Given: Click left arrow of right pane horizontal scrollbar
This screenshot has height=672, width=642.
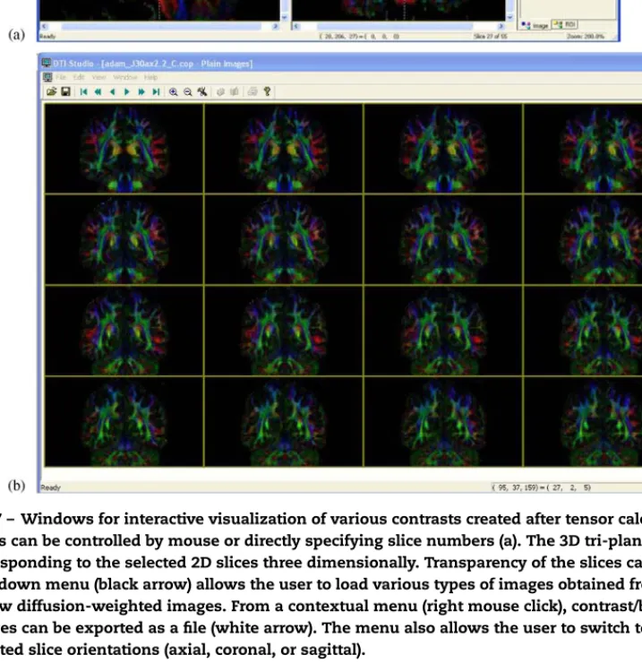Looking at the screenshot, I should tap(296, 27).
